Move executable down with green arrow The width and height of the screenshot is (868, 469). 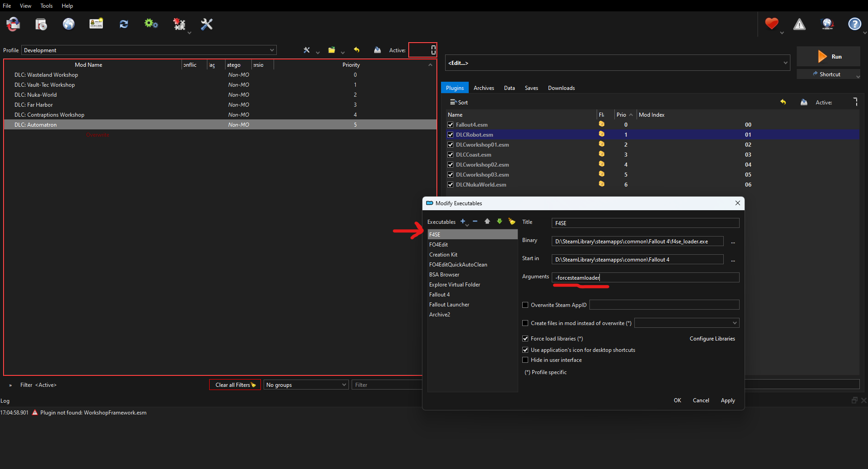[500, 222]
